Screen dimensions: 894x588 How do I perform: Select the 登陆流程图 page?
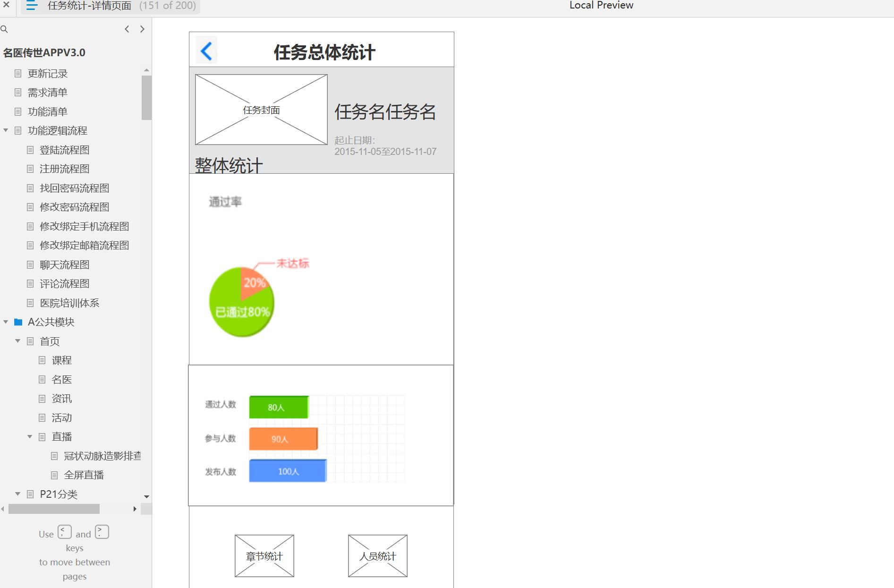(65, 150)
